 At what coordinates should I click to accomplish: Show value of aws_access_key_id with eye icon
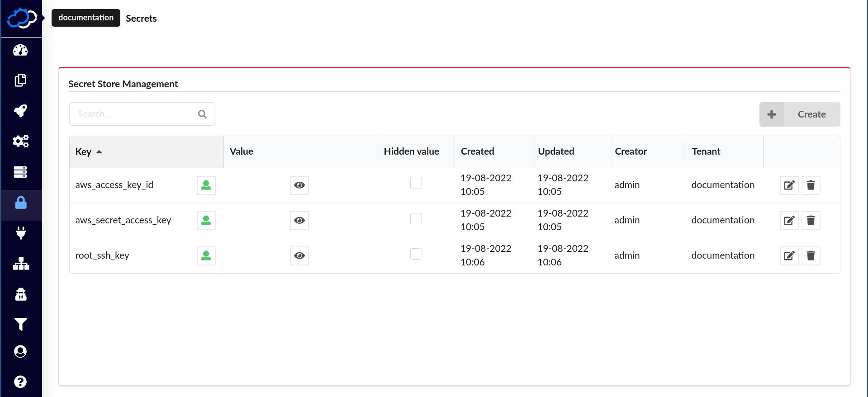point(299,185)
